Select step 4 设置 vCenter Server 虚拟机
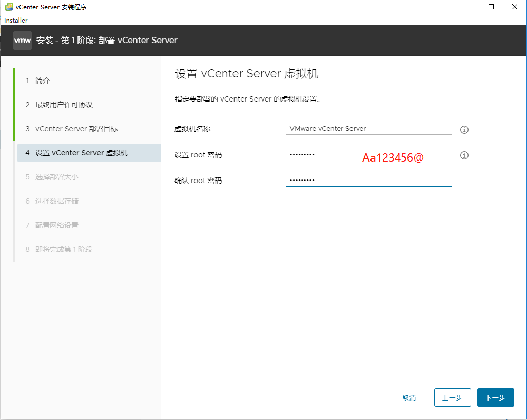The width and height of the screenshot is (527, 420). click(89, 153)
